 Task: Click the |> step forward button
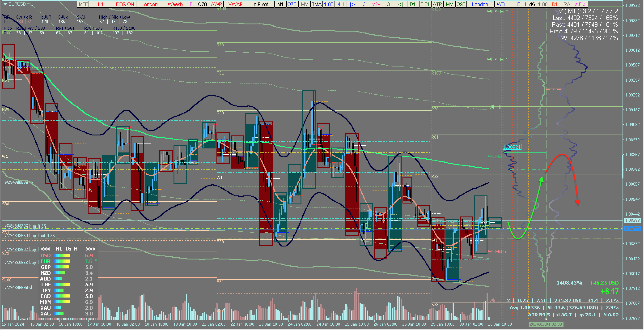pyautogui.click(x=352, y=4)
